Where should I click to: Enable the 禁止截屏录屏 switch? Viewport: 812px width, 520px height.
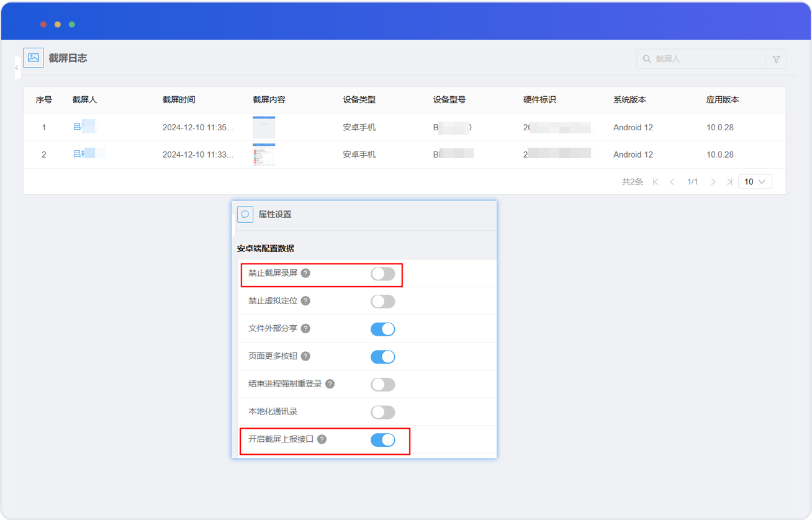[382, 274]
